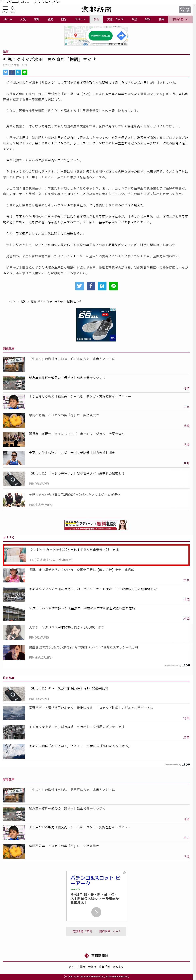Viewport: 196px width, 980px height.
Task: Share via small Facebook icon under headline
Action: [x=12, y=72]
